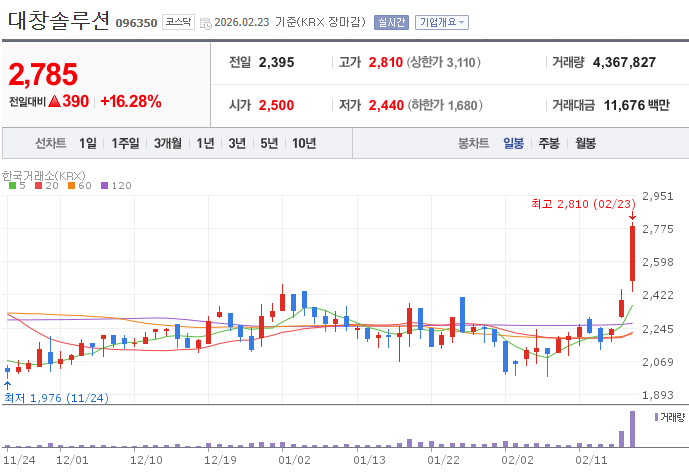689x472 pixels.
Task: Click the volume value 4,367,827
Action: [624, 62]
